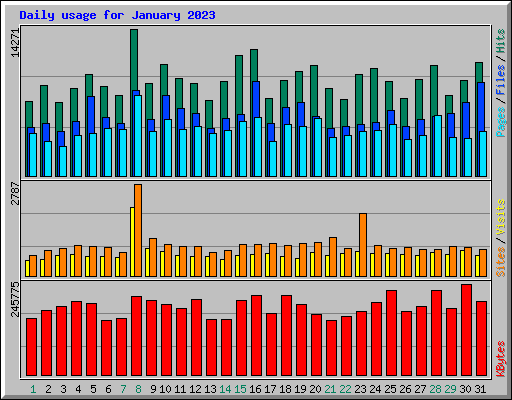The image size is (512, 400).
Task: Select the red KBytes bar for day 18
Action: (x=286, y=335)
